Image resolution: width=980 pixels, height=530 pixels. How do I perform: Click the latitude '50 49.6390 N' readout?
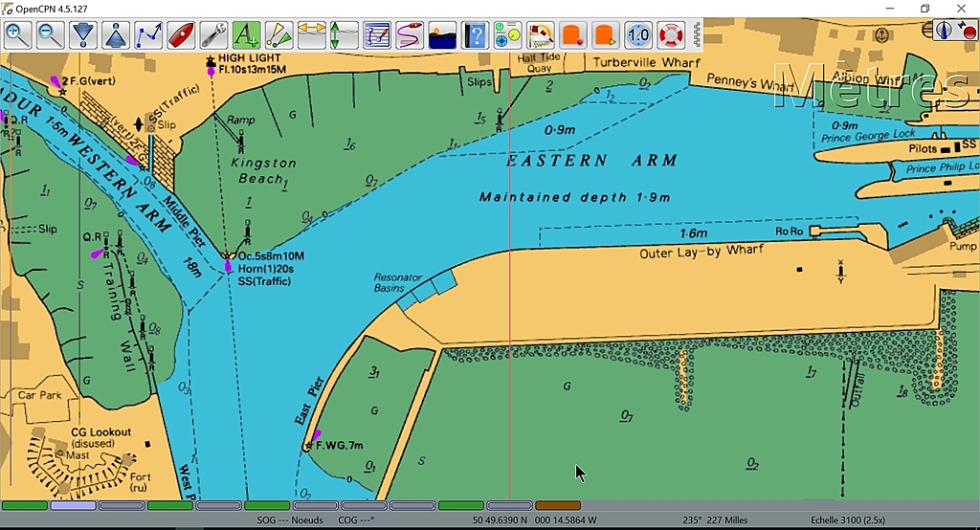pyautogui.click(x=500, y=520)
